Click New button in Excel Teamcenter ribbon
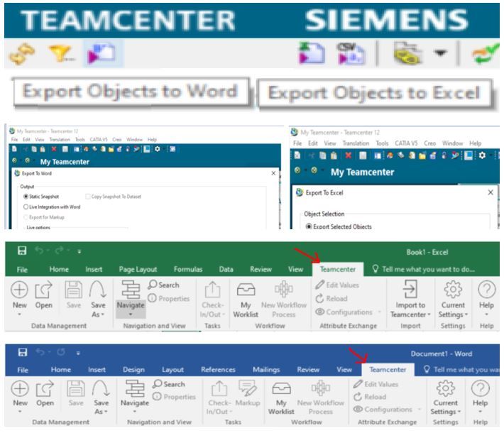This screenshot has width=504, height=433. click(19, 299)
